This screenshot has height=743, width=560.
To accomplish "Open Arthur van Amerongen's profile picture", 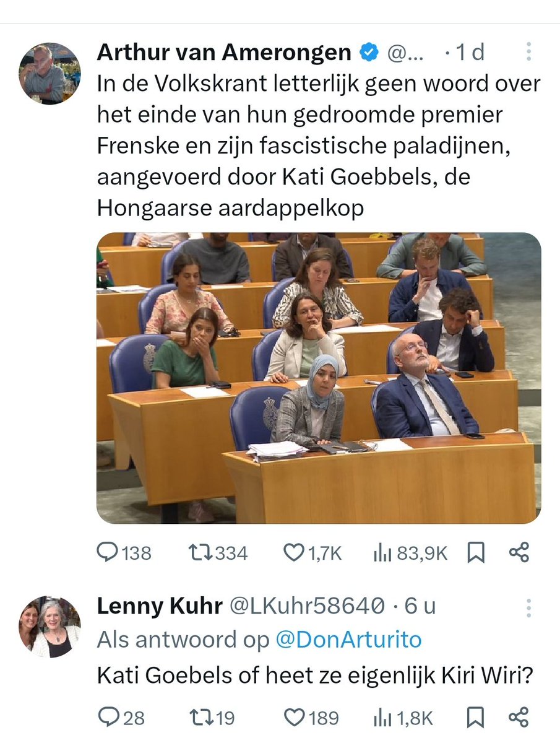I will pyautogui.click(x=50, y=73).
